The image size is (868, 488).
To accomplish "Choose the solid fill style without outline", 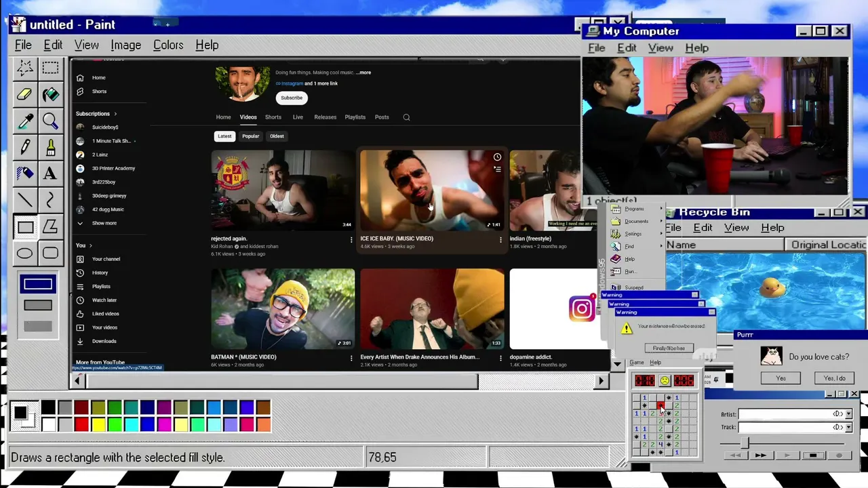I will click(x=38, y=326).
